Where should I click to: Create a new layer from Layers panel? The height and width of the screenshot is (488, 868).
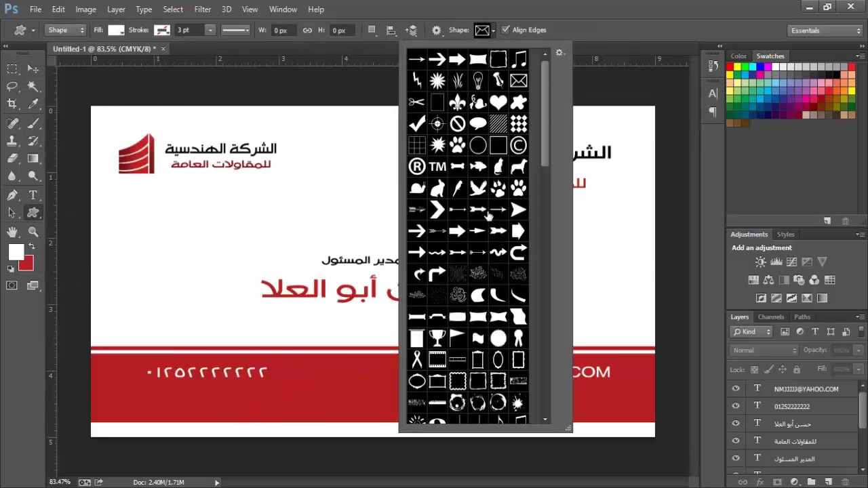(829, 482)
